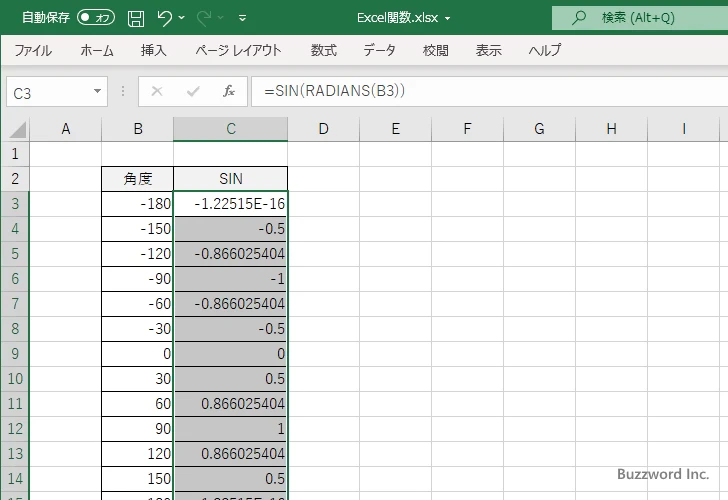Click angle cell with -90
The width and height of the screenshot is (728, 500).
pyautogui.click(x=137, y=279)
